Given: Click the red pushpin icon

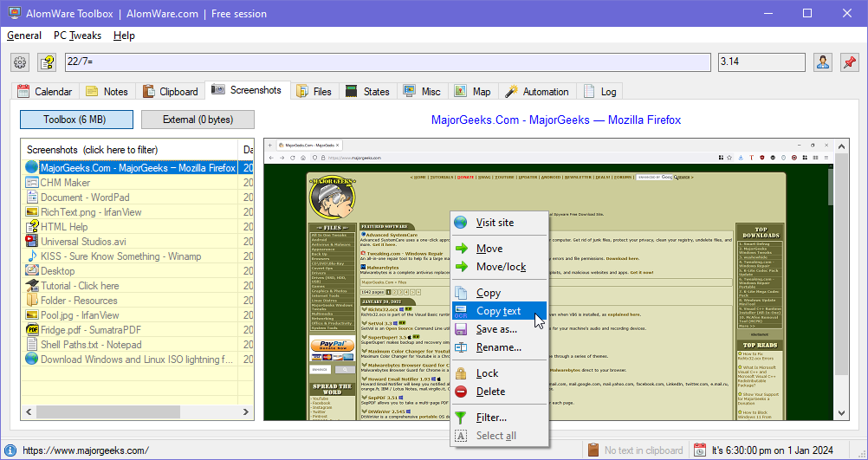Looking at the screenshot, I should [849, 62].
